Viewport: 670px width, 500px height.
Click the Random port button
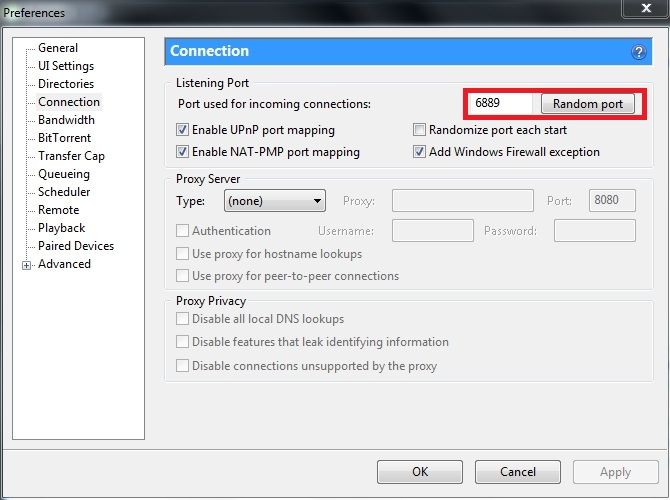click(x=587, y=104)
